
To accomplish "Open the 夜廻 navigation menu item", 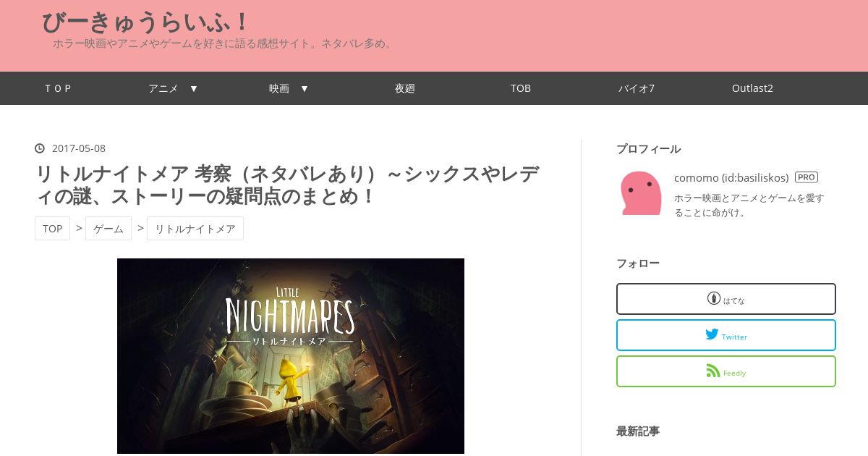I will click(404, 88).
